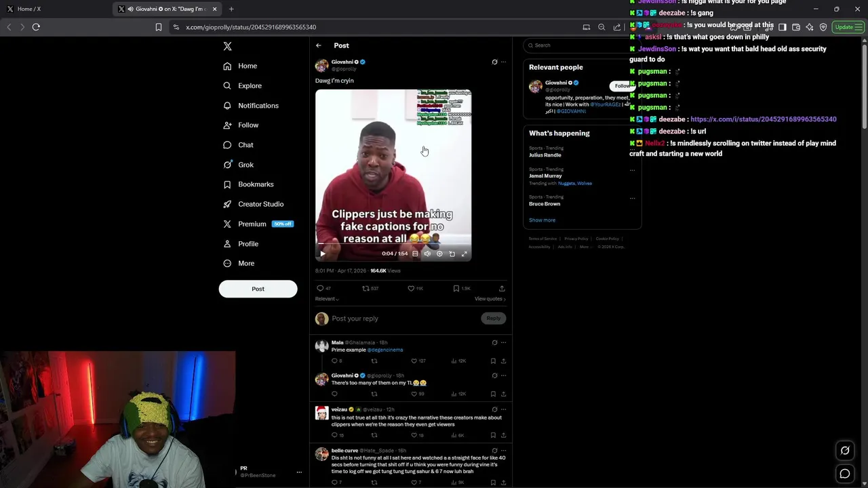The width and height of the screenshot is (868, 488).
Task: Bookmark Maia's reply
Action: (493, 361)
